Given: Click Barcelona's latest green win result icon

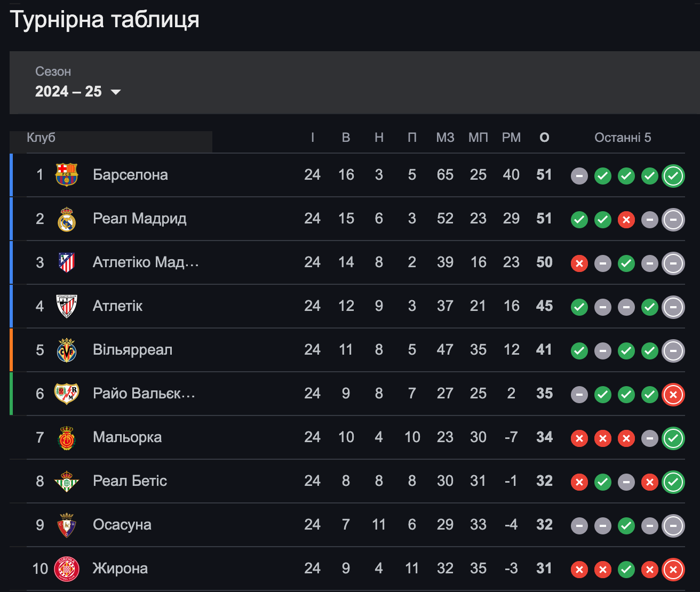Looking at the screenshot, I should (673, 175).
